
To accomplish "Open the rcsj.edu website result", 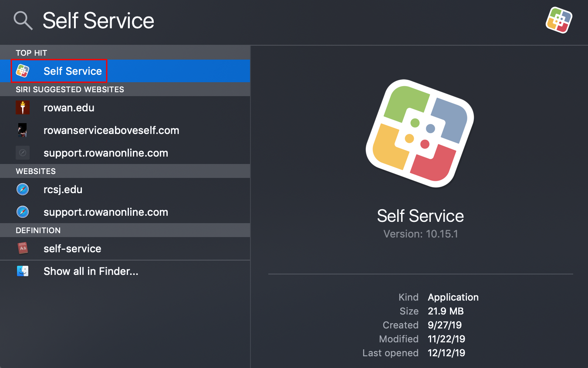I will 63,189.
